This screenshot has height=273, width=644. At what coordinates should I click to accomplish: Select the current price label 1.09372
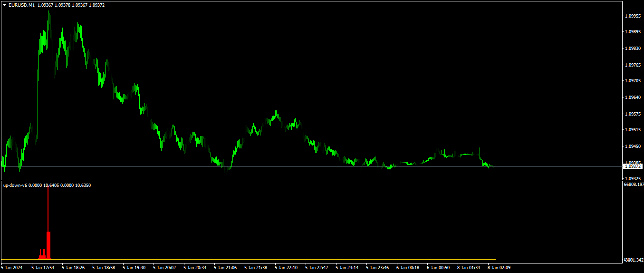click(633, 166)
